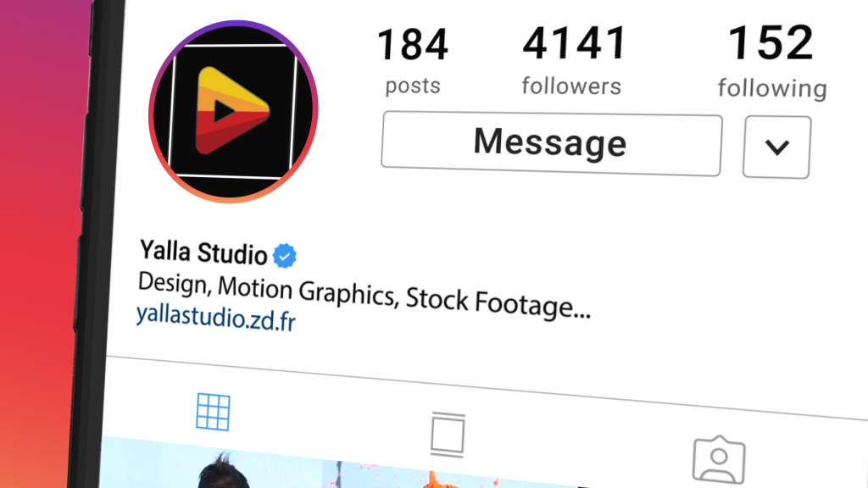Select the grid view tab icon
Image resolution: width=868 pixels, height=488 pixels.
pos(213,412)
